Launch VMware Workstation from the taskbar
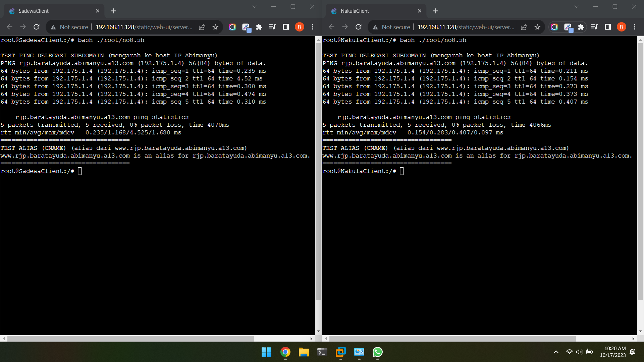The height and width of the screenshot is (362, 644). (340, 352)
